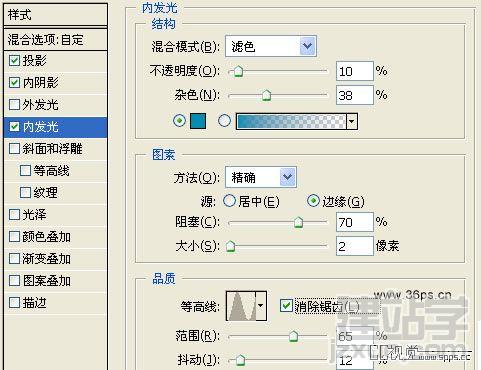This screenshot has width=481, height=370.
Task: Click the solid glow color swatch
Action: click(198, 121)
